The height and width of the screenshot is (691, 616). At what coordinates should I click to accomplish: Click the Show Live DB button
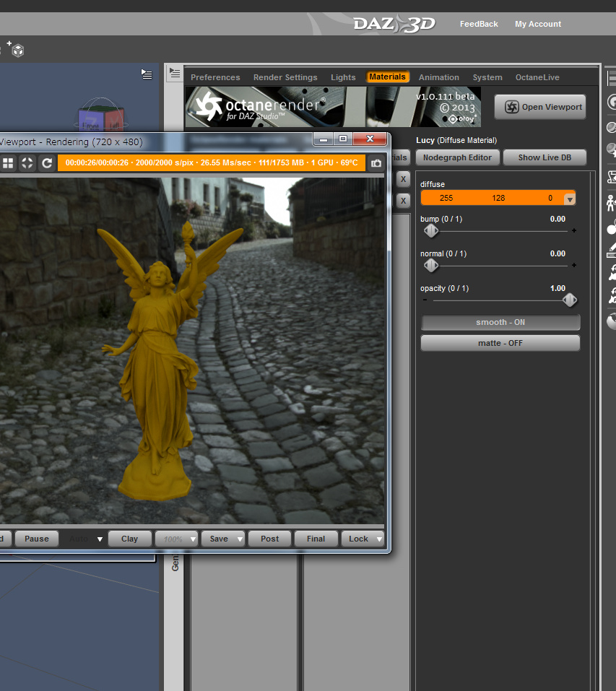coord(545,157)
